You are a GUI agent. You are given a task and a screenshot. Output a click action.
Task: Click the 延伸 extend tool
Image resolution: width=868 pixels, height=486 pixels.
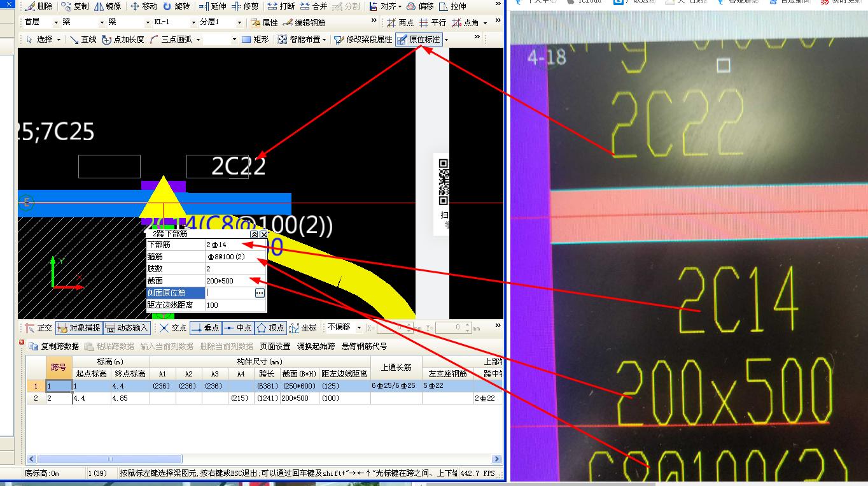(x=213, y=6)
